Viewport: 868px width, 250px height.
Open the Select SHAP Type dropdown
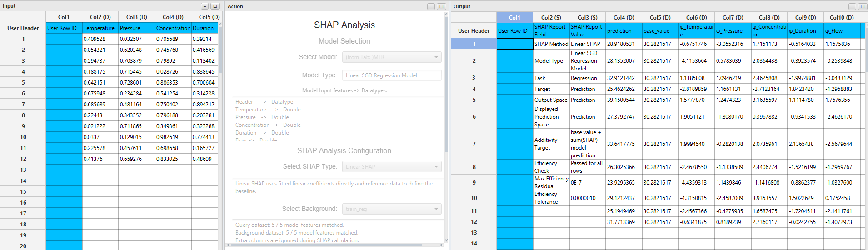click(392, 167)
